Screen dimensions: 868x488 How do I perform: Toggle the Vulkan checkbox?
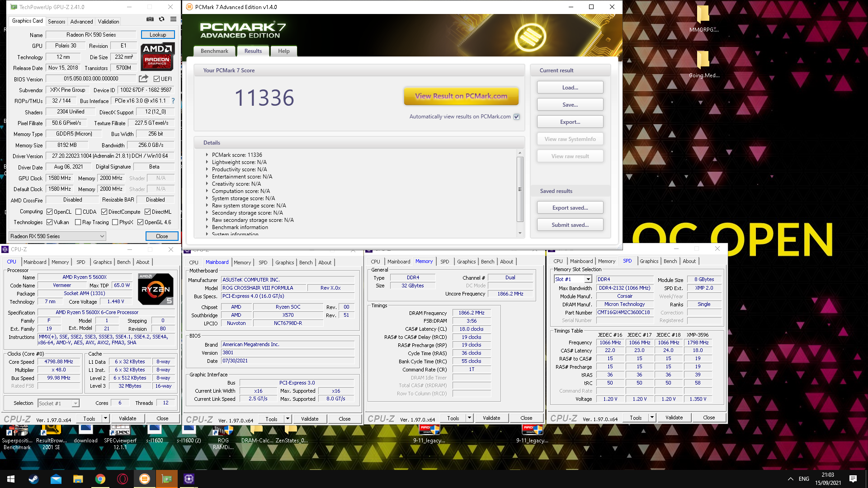[x=50, y=222]
